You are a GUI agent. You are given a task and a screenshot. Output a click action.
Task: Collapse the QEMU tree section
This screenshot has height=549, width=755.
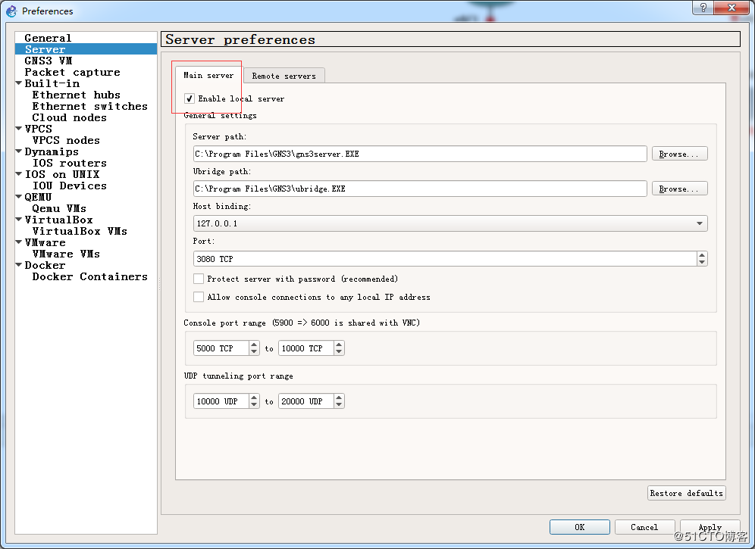pos(19,196)
